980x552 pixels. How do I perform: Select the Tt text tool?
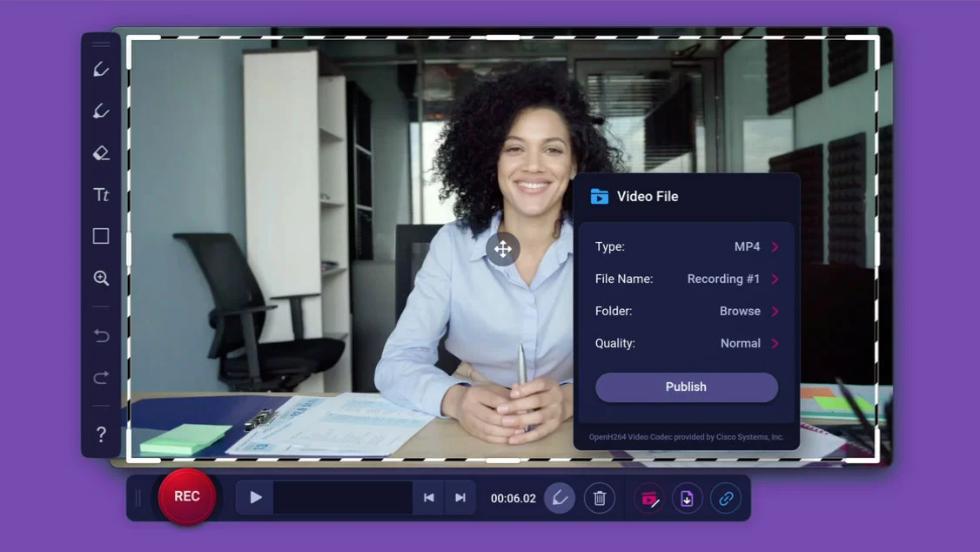pos(101,194)
